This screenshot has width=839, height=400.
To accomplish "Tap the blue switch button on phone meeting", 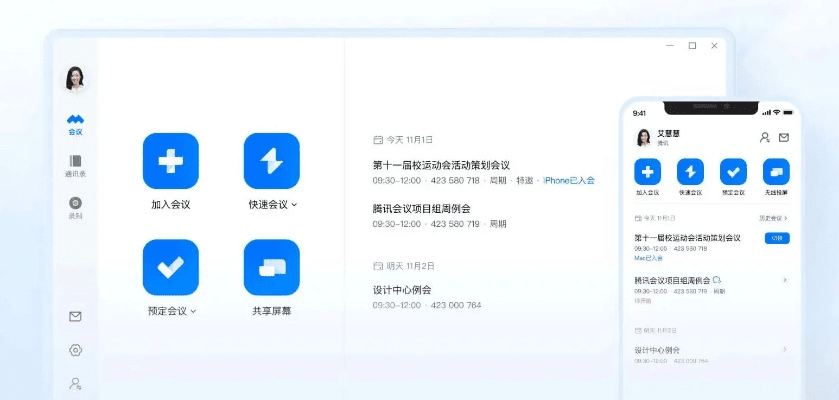I will tap(777, 238).
